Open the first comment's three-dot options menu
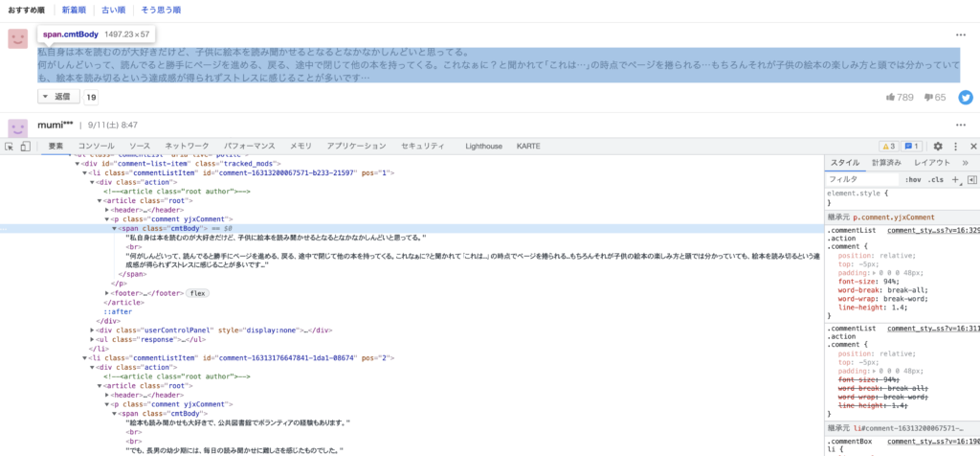This screenshot has height=456, width=980. point(961,35)
